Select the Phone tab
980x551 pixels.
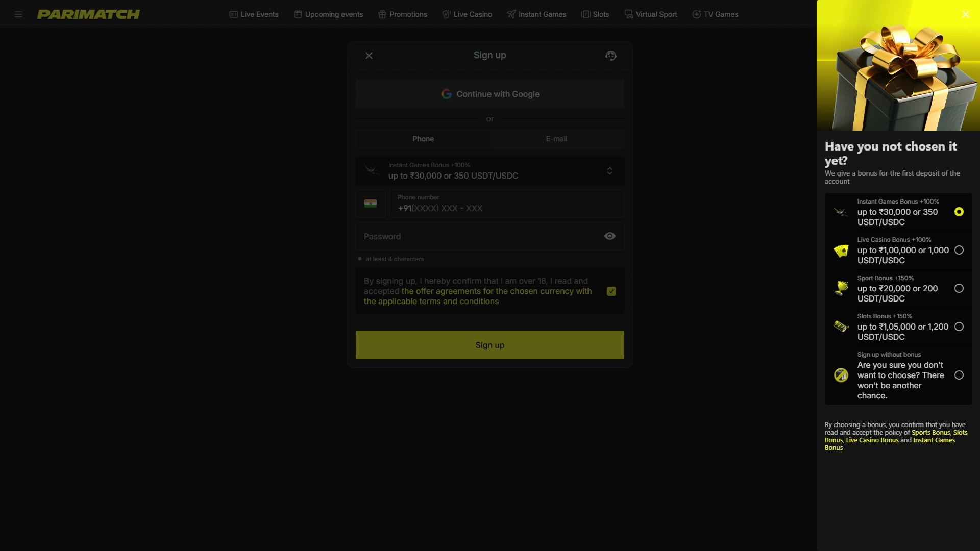coord(423,139)
